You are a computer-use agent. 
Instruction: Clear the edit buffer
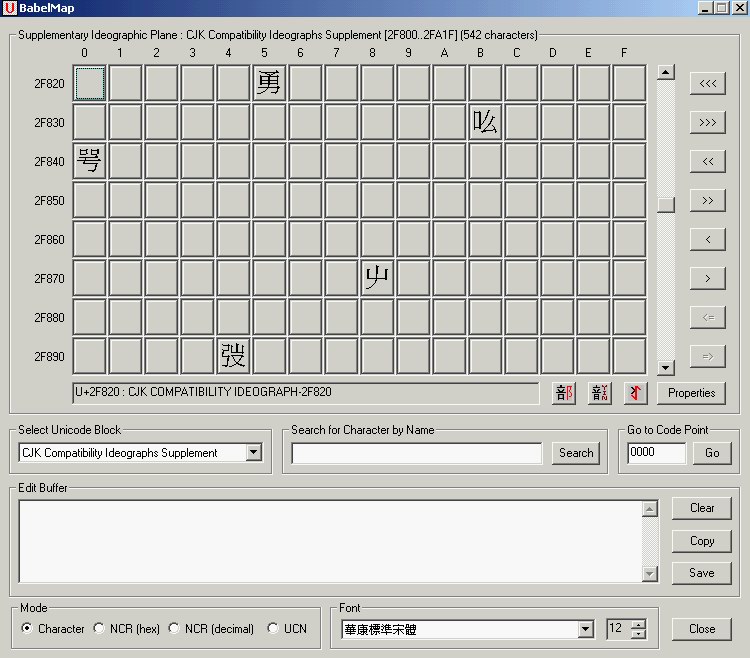tap(702, 508)
